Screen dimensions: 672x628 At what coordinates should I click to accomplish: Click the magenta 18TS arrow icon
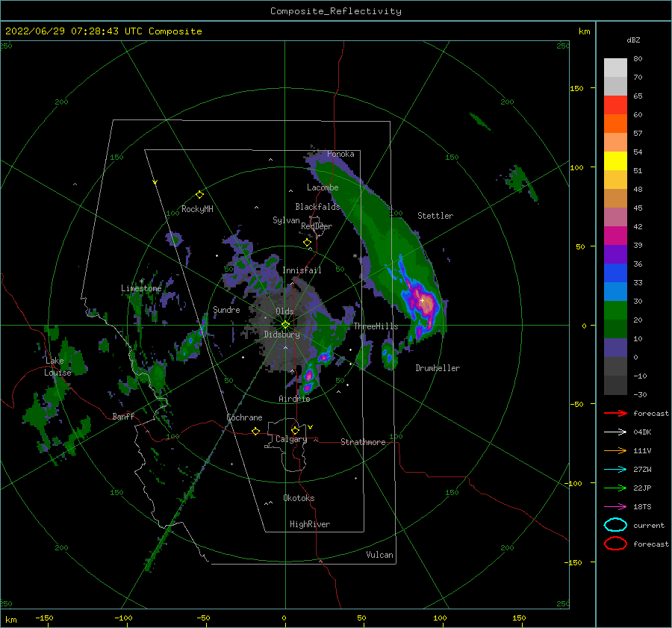click(615, 507)
